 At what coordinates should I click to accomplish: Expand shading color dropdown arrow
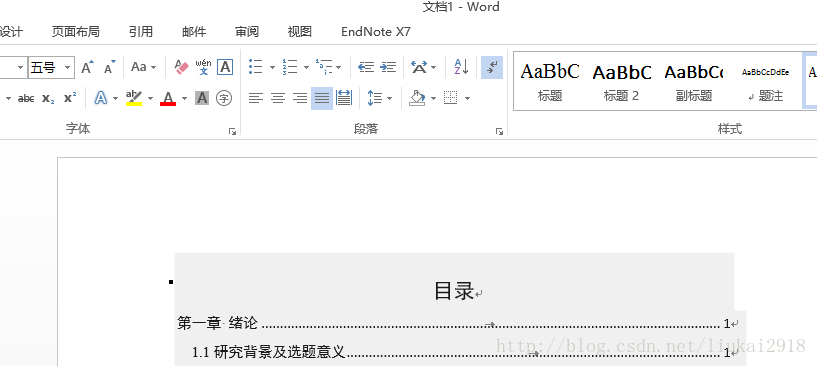pyautogui.click(x=434, y=99)
